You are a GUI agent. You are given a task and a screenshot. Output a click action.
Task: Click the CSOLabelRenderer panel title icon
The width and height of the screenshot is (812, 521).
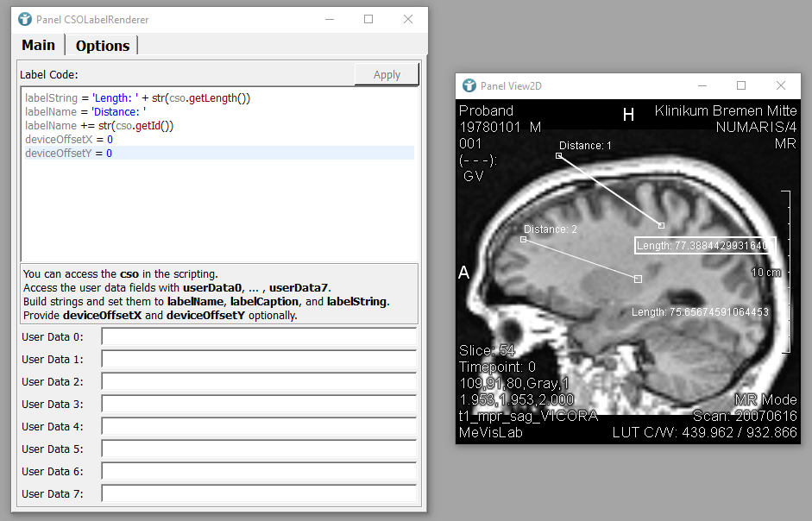tap(25, 19)
